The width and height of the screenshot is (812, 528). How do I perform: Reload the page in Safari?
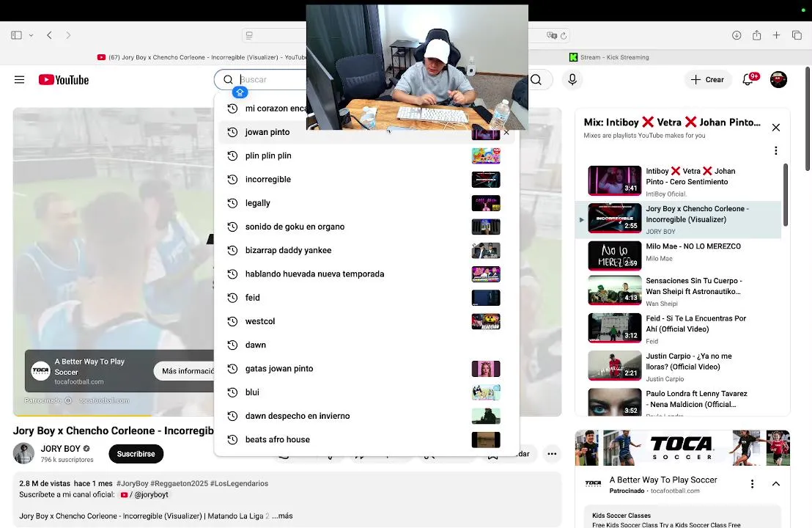tap(564, 35)
